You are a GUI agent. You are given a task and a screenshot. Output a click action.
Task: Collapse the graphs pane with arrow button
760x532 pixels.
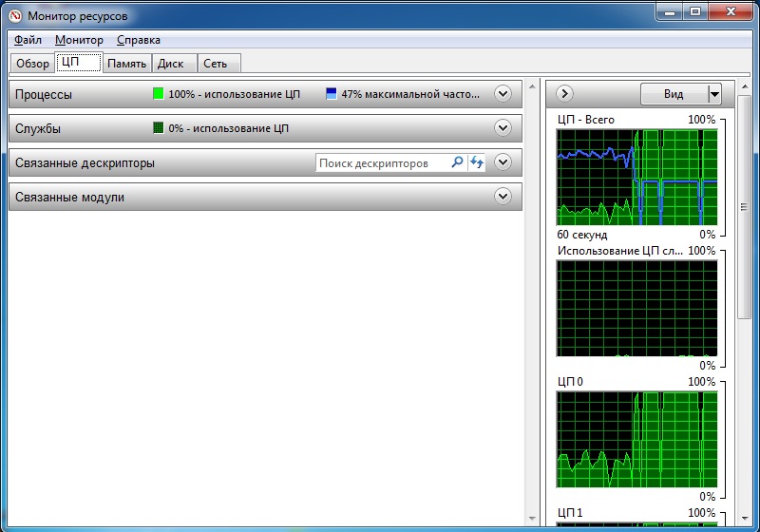564,93
